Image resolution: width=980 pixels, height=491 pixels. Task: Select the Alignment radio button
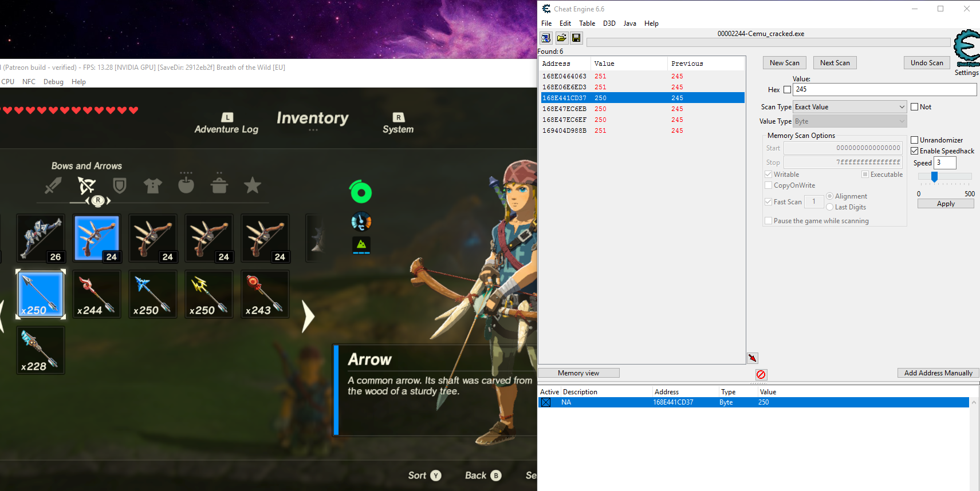coord(830,196)
